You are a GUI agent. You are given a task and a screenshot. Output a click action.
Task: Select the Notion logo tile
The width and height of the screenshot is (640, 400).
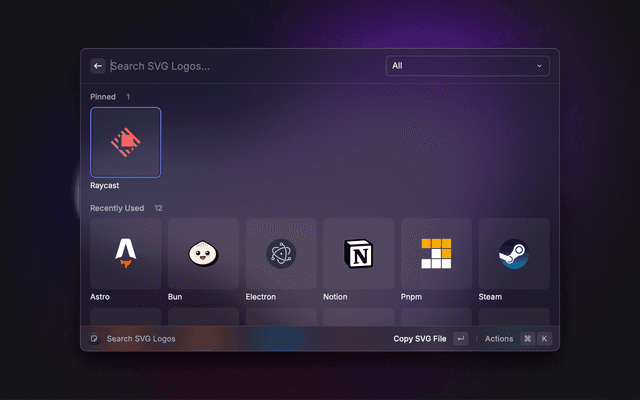[x=358, y=254]
